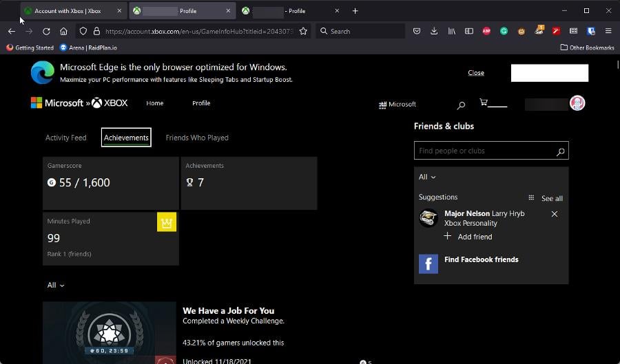The image size is (620, 364).
Task: Open the browser home page icon
Action: point(63,31)
